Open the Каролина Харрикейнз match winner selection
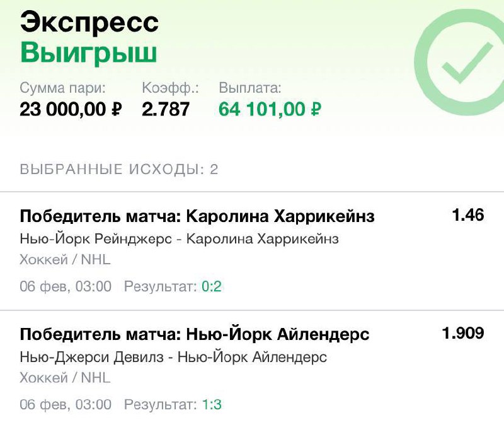504x427 pixels. click(197, 217)
